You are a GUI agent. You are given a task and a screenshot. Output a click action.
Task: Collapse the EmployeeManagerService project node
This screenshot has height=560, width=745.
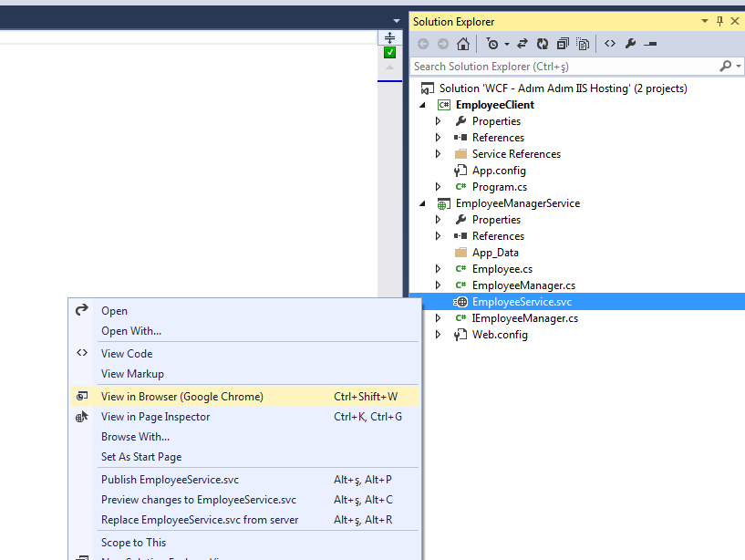[422, 203]
